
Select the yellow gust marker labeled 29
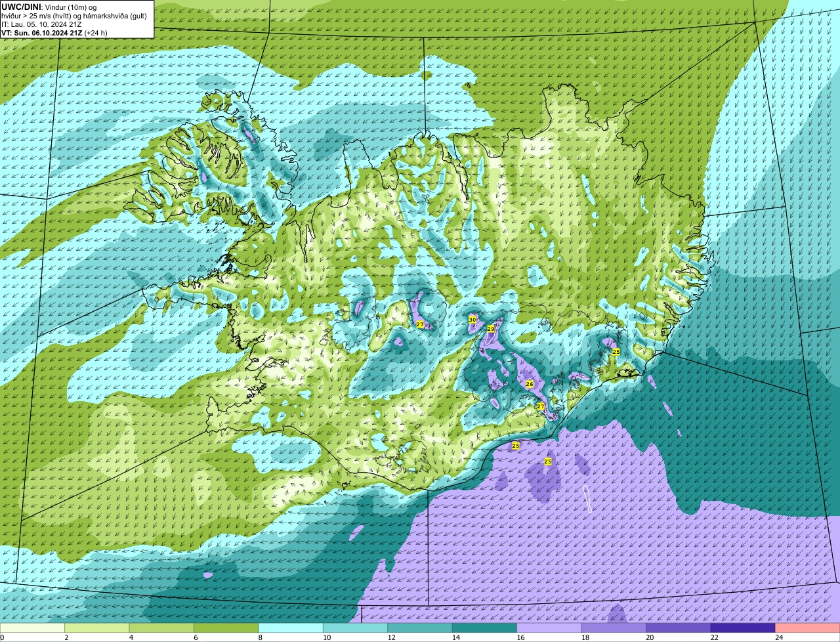click(491, 329)
